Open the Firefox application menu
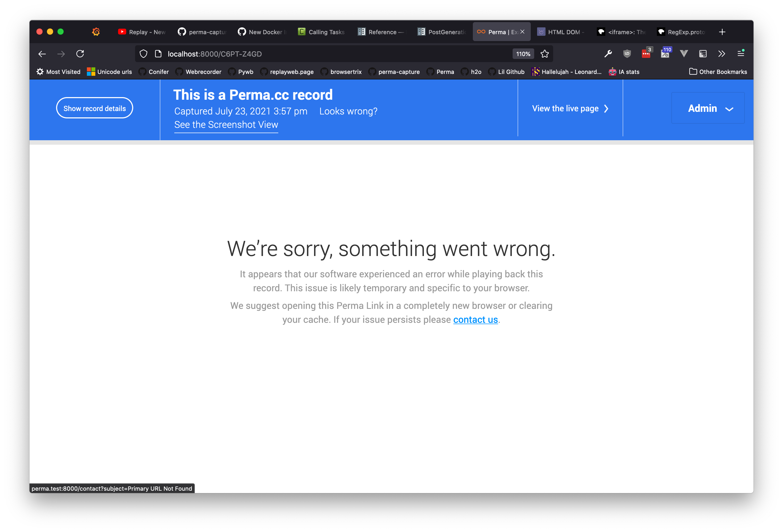This screenshot has width=783, height=532. (x=741, y=53)
